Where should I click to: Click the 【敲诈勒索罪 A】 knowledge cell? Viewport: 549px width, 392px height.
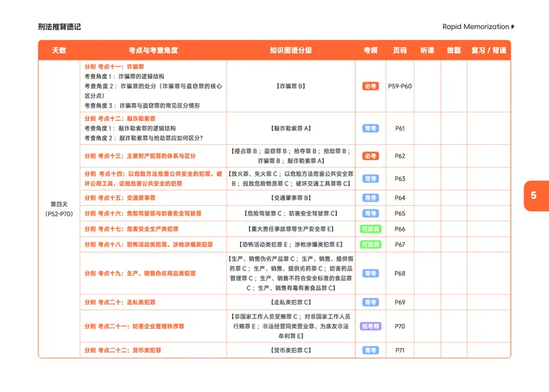[291, 128]
